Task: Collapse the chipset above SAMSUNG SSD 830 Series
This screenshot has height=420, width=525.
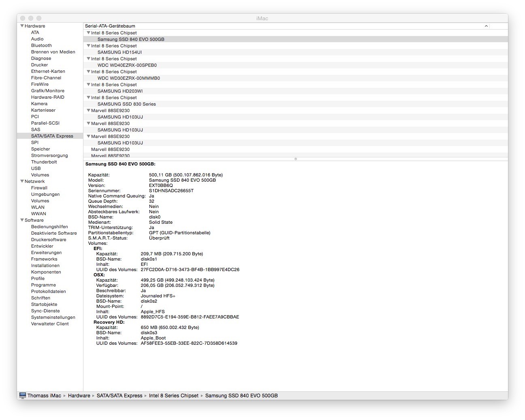Action: click(x=88, y=98)
